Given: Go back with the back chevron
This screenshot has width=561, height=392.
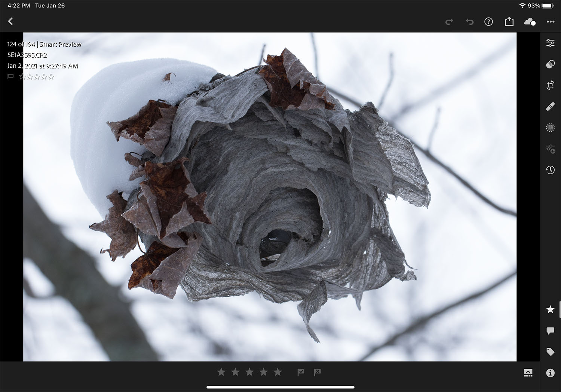Looking at the screenshot, I should [10, 21].
